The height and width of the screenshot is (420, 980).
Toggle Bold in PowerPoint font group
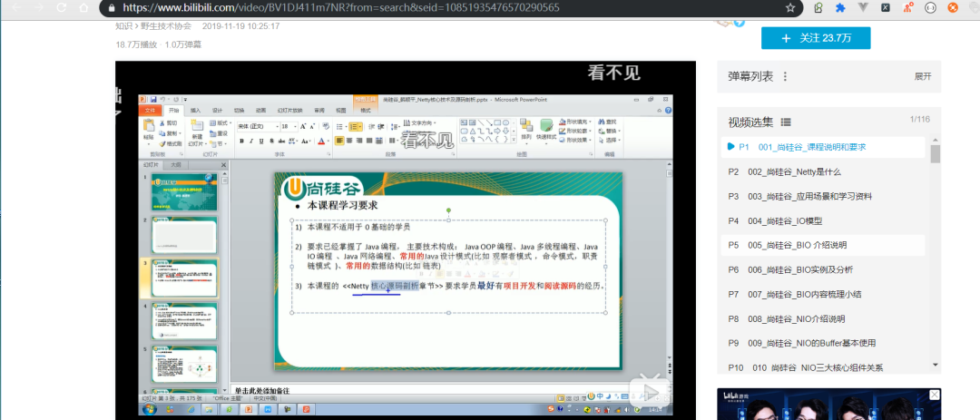coord(242,142)
